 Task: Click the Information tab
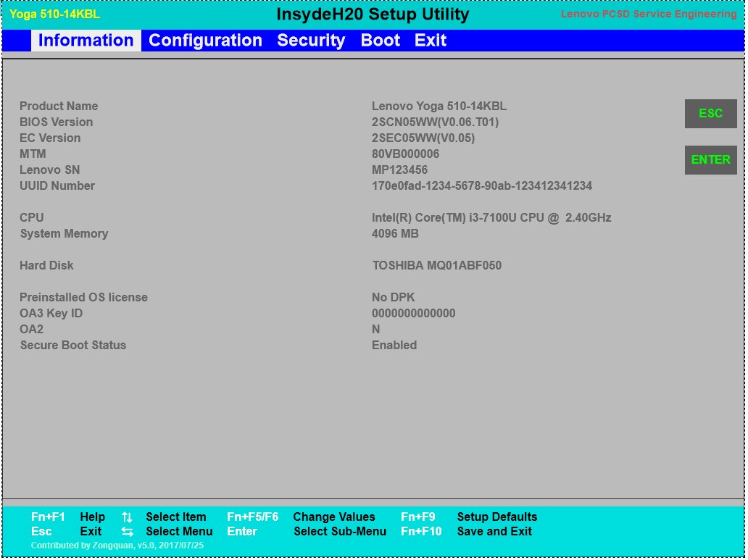[86, 41]
